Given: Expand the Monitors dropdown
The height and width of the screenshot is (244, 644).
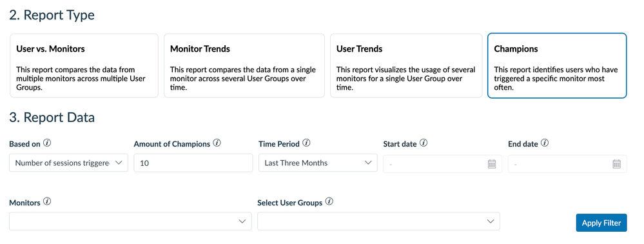Looking at the screenshot, I should point(130,221).
